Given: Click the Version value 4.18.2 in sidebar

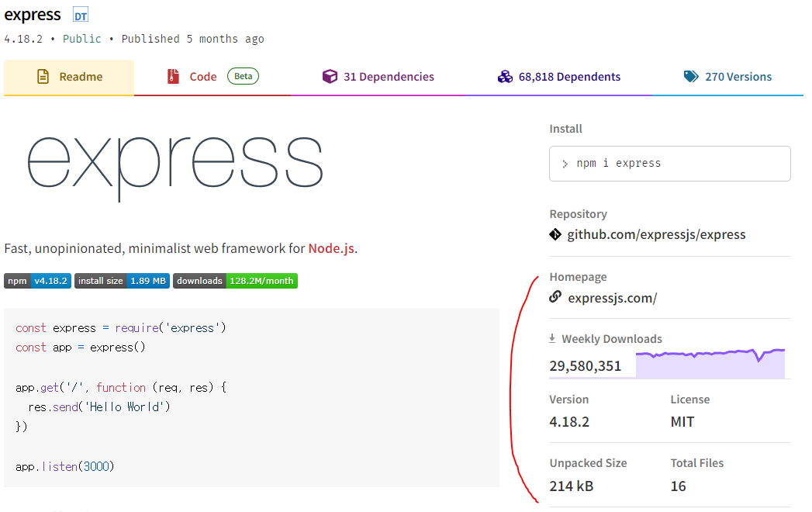Looking at the screenshot, I should click(x=569, y=422).
